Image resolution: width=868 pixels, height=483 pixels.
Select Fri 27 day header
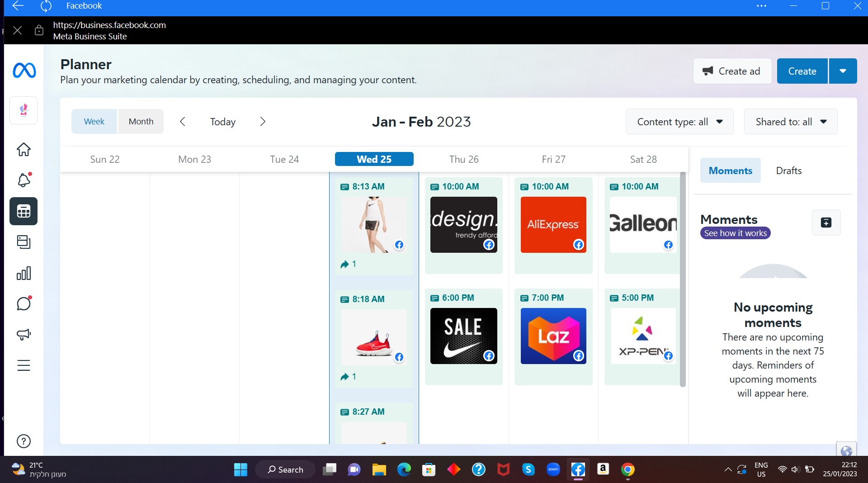click(553, 159)
